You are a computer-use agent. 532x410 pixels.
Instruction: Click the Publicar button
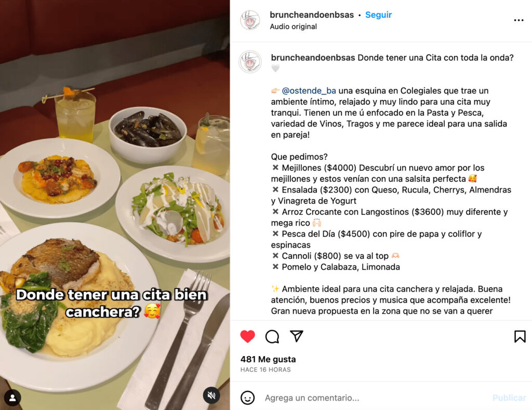509,398
